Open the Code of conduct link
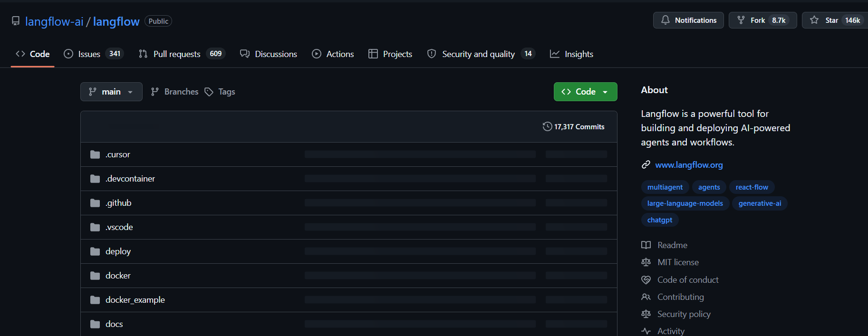 pyautogui.click(x=688, y=280)
